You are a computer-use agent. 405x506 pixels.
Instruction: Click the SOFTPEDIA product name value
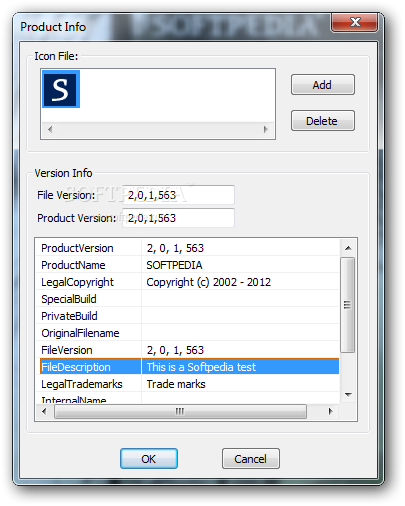point(174,265)
